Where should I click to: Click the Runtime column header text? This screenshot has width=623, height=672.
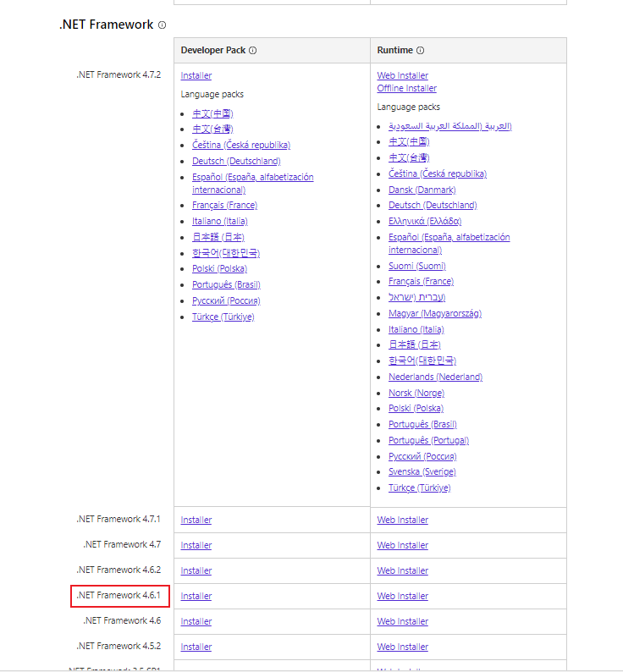pos(395,50)
